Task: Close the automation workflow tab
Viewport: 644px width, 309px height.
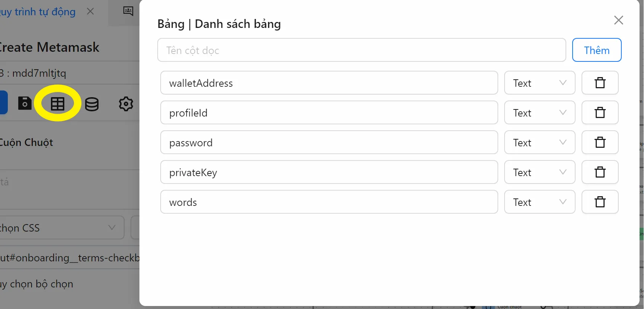Action: (90, 12)
